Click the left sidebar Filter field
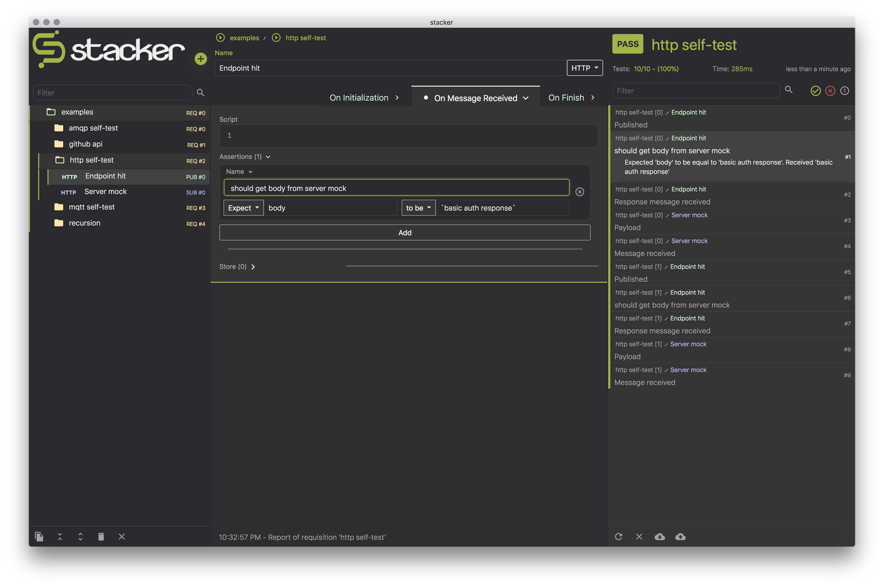Viewport: 884px width, 588px height. [113, 93]
